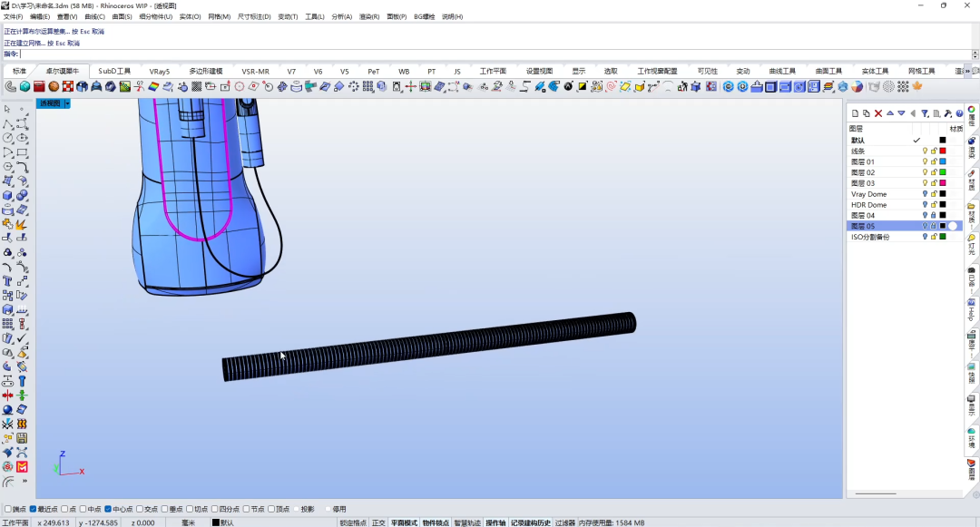The height and width of the screenshot is (527, 980).
Task: Click the red circle icon in toolbar
Action: [x=239, y=86]
